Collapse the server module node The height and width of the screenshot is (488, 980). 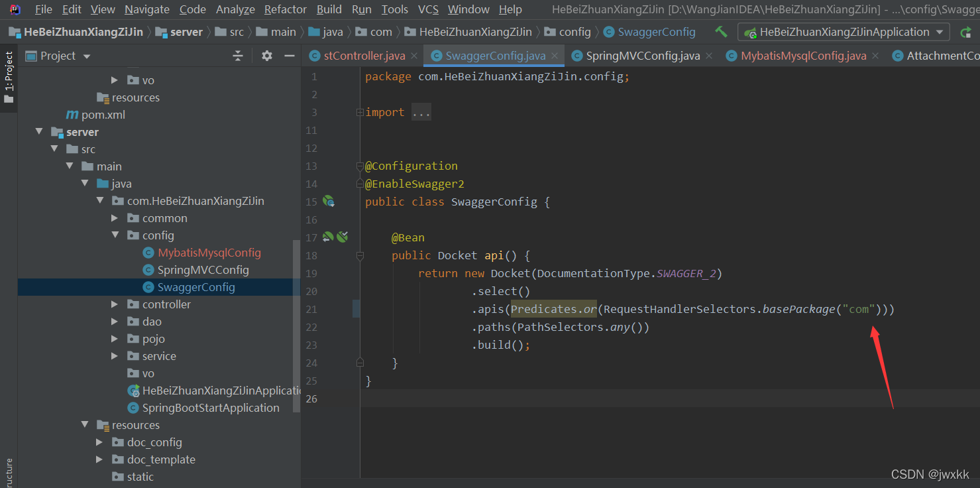pos(38,132)
